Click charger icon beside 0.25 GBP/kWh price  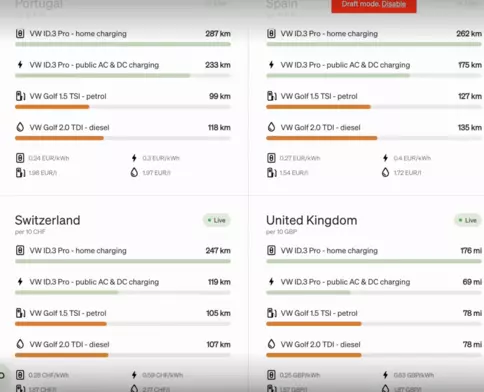click(x=271, y=375)
